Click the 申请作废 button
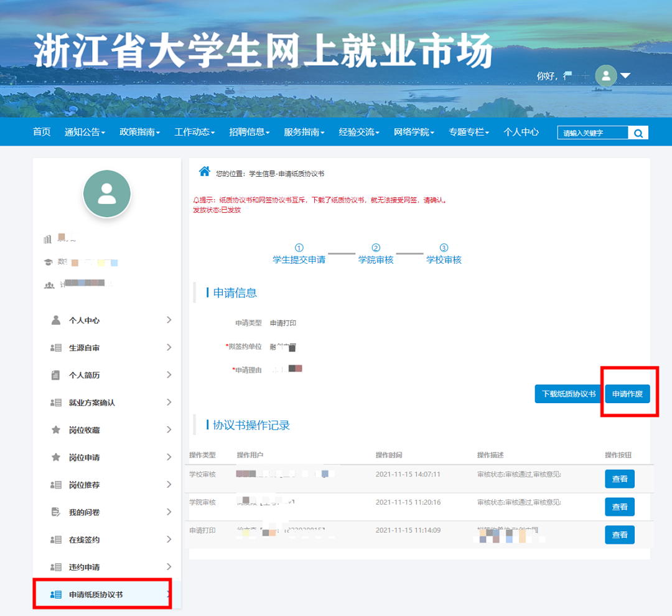The height and width of the screenshot is (616, 672). pos(627,394)
